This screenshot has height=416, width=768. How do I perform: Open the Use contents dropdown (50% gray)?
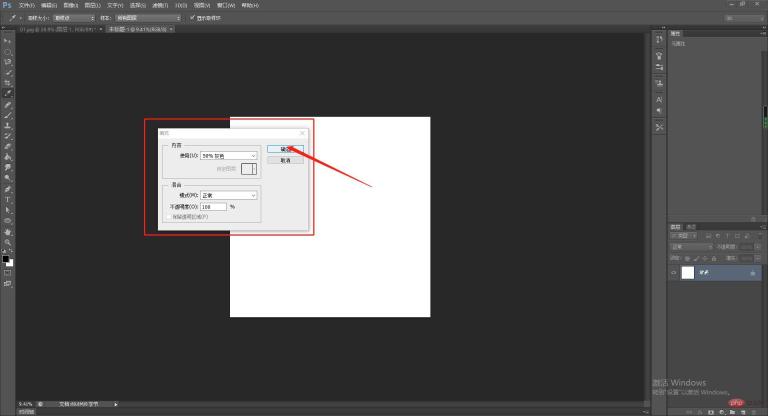(229, 156)
